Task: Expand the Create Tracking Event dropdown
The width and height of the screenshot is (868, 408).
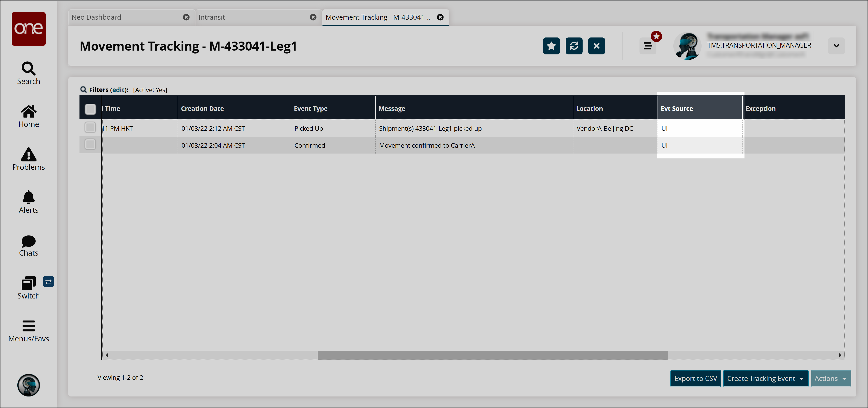Action: [765, 378]
